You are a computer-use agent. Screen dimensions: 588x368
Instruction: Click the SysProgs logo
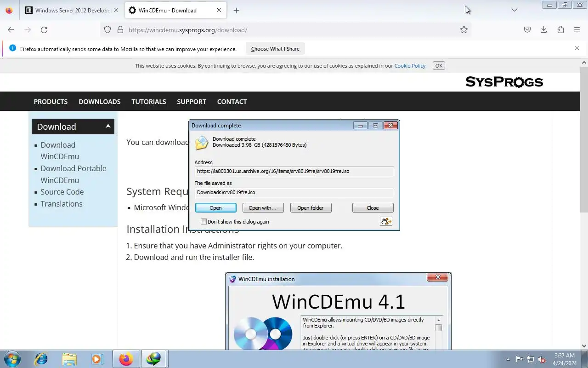click(504, 82)
